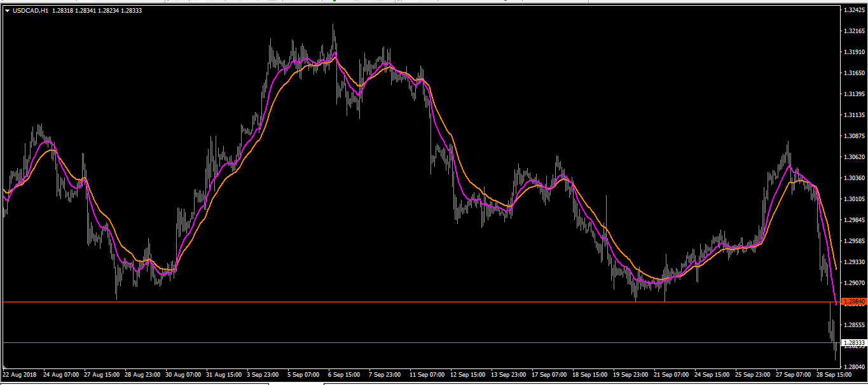The image size is (868, 385).
Task: Click the 28 Sep 15:00 time label
Action: 835,375
